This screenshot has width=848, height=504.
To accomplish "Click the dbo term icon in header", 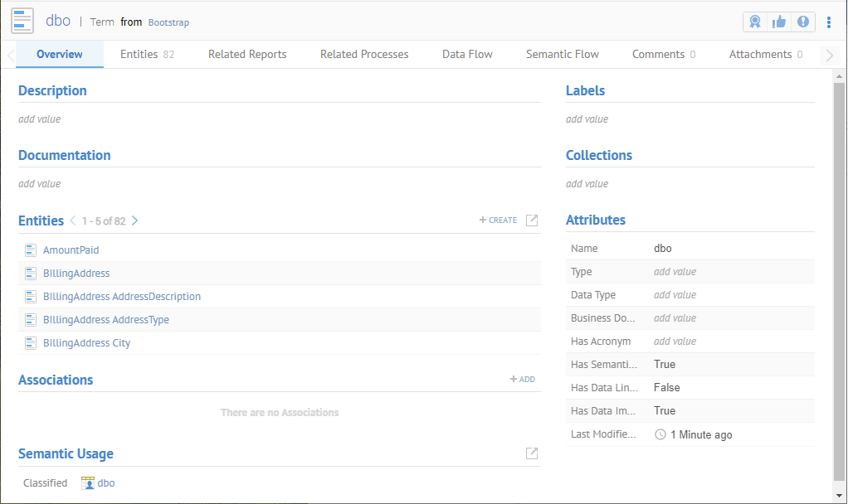I will tap(22, 22).
